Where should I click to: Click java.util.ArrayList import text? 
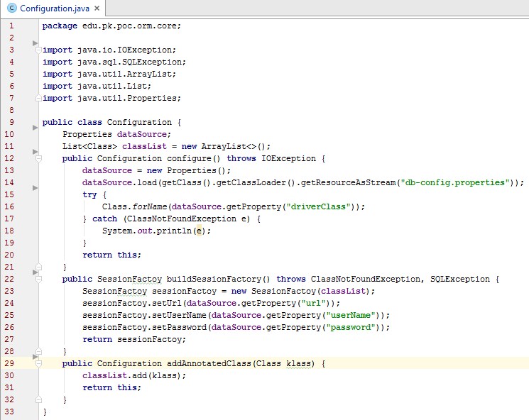tap(124, 74)
